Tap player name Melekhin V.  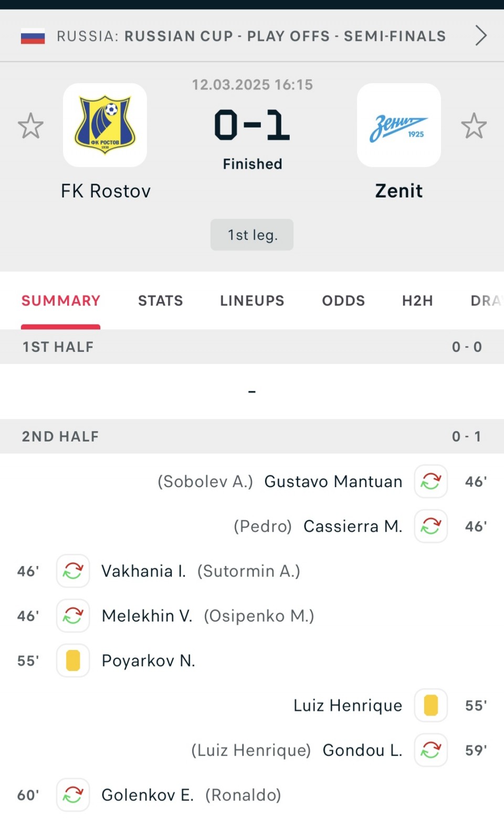tap(147, 616)
